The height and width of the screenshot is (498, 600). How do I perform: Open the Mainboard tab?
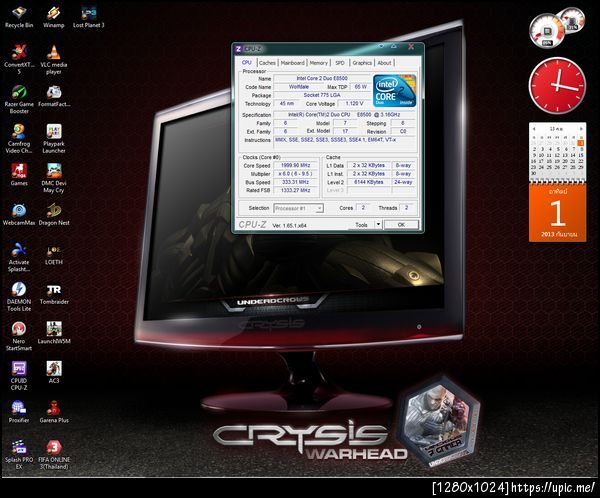click(x=293, y=63)
